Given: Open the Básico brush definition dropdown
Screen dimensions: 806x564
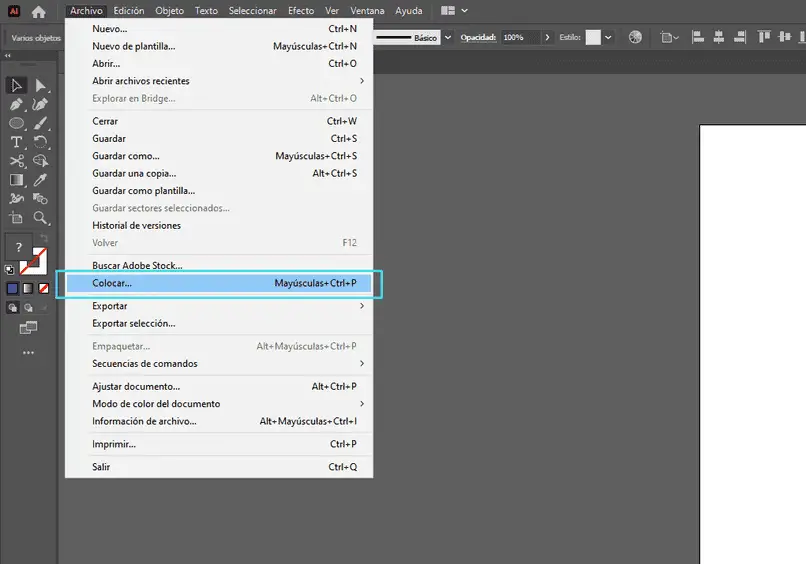Looking at the screenshot, I should pyautogui.click(x=448, y=38).
